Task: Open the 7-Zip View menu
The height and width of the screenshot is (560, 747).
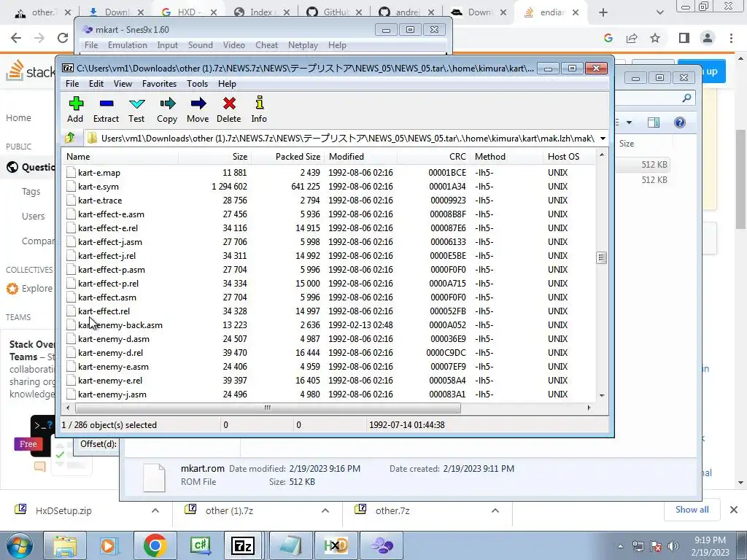Action: coord(123,84)
